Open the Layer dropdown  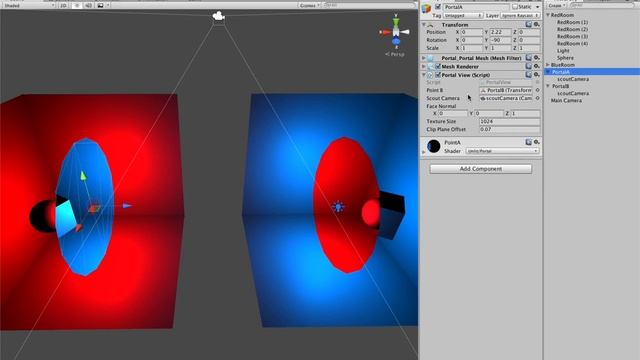tap(520, 16)
